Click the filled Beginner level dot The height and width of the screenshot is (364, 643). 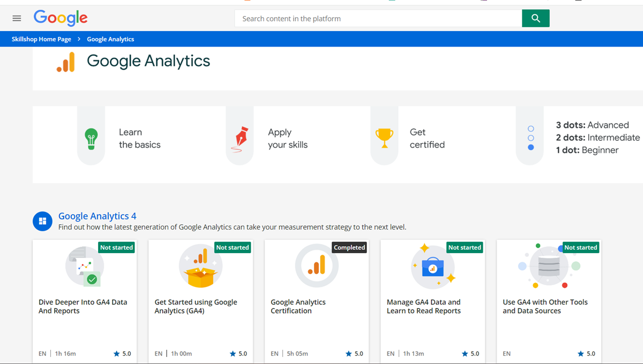click(531, 147)
